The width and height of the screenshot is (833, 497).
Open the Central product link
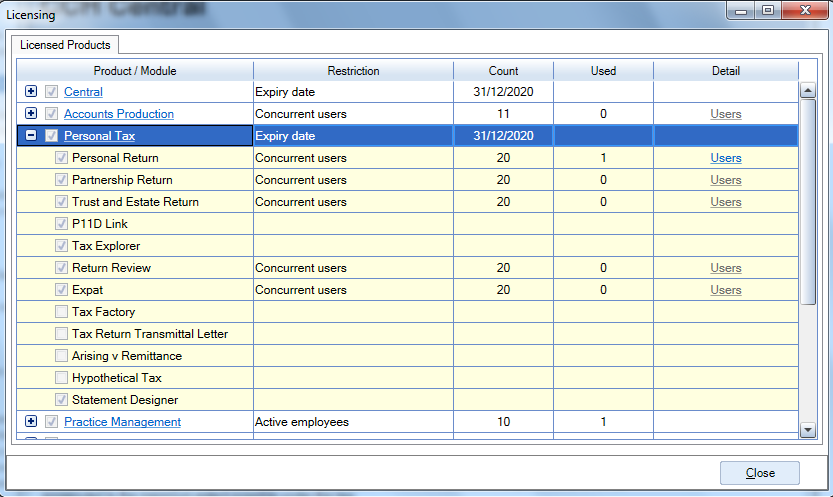pyautogui.click(x=83, y=92)
